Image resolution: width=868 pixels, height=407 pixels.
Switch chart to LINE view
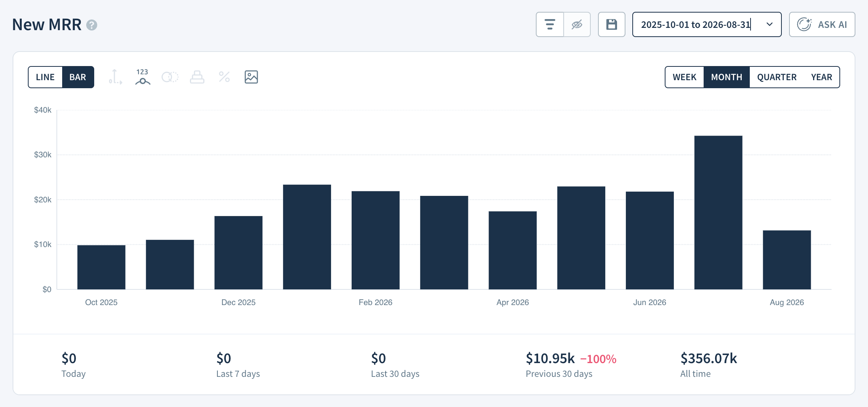[x=45, y=77]
